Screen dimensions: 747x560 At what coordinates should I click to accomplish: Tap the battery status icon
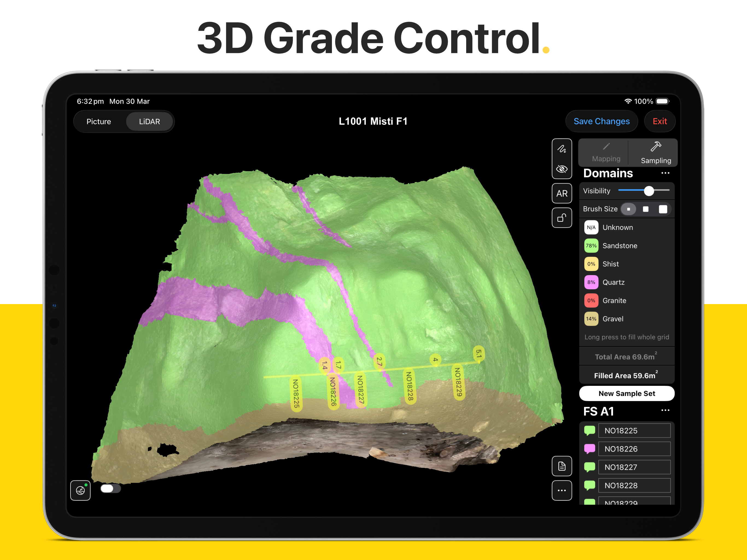[x=663, y=101]
